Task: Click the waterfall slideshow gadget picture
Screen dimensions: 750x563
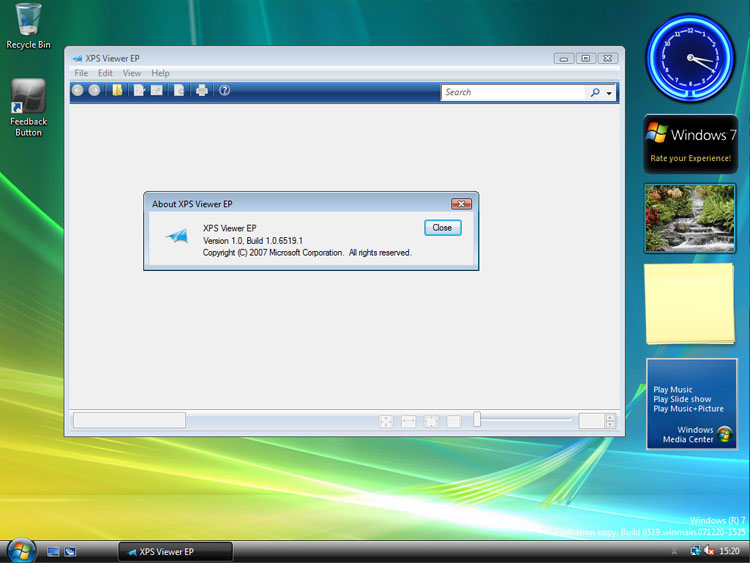Action: click(690, 218)
